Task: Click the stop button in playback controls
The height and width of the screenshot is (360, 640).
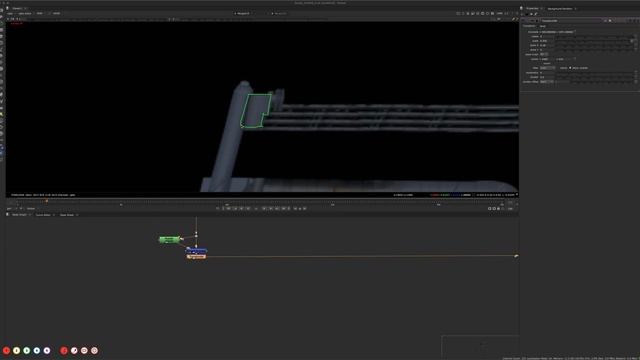Action: point(256,209)
